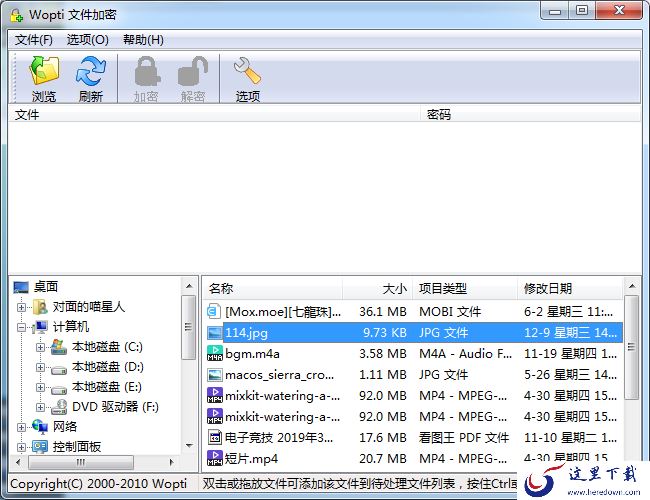The width and height of the screenshot is (650, 500).
Task: Select the 114.jpg file name
Action: pyautogui.click(x=246, y=333)
